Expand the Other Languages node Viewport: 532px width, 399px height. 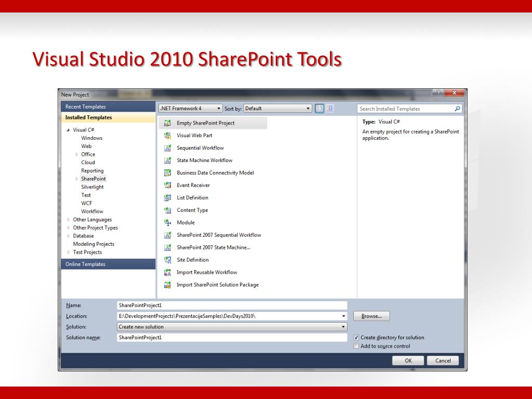[69, 220]
